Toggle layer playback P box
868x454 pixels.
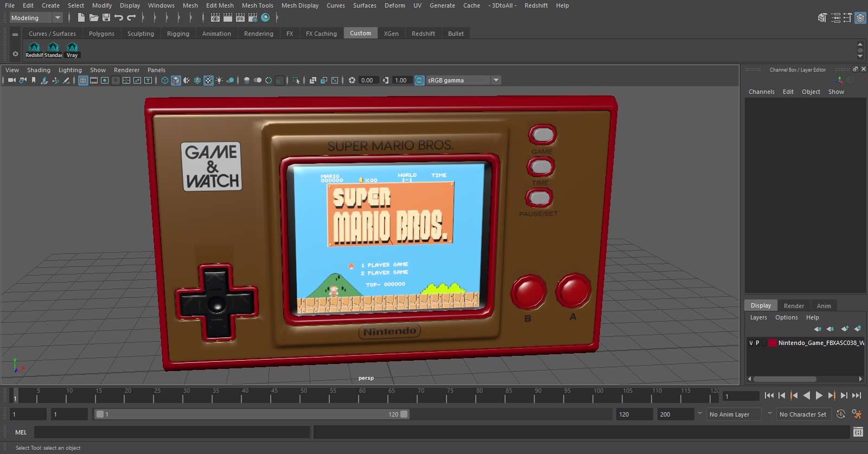point(757,343)
